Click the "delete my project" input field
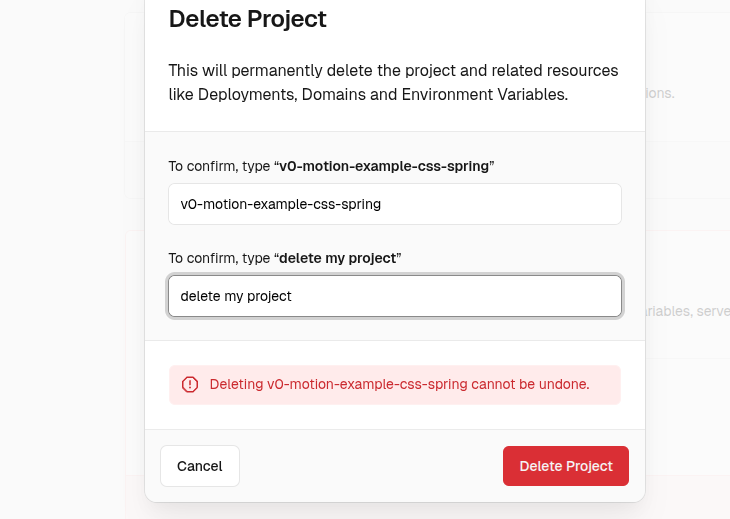Viewport: 730px width, 519px height. click(x=394, y=296)
